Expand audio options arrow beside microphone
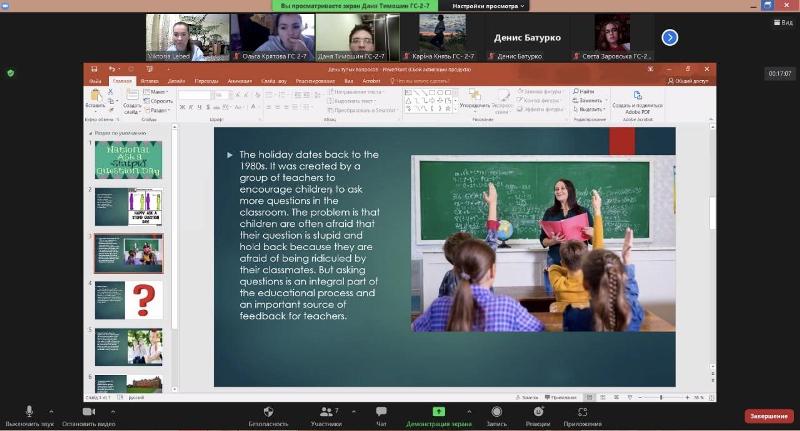 coord(51,411)
